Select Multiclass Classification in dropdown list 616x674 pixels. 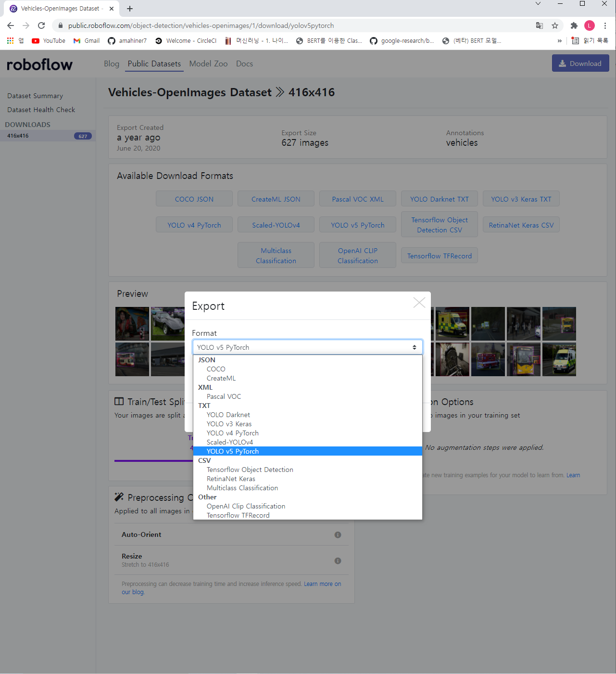[308, 488]
